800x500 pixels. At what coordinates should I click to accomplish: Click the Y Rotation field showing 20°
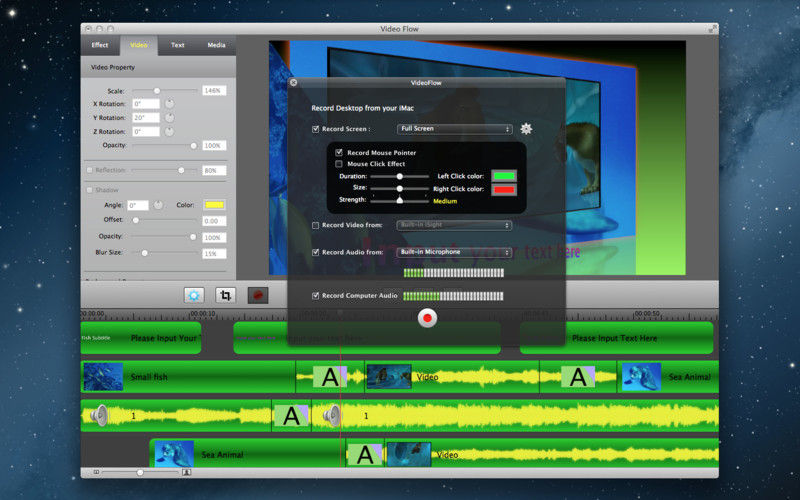click(x=146, y=117)
